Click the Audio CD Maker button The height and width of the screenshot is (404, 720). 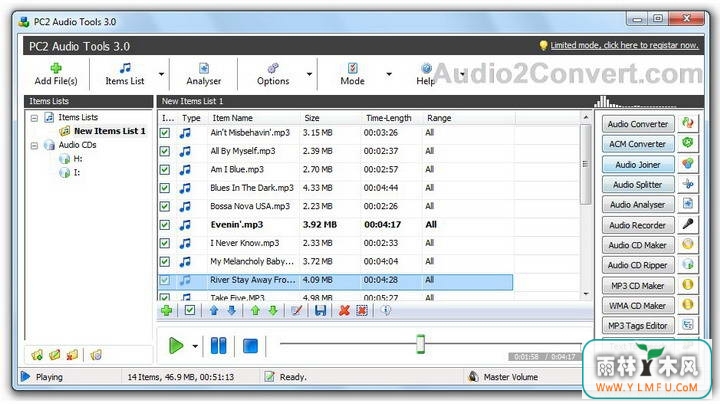[638, 245]
